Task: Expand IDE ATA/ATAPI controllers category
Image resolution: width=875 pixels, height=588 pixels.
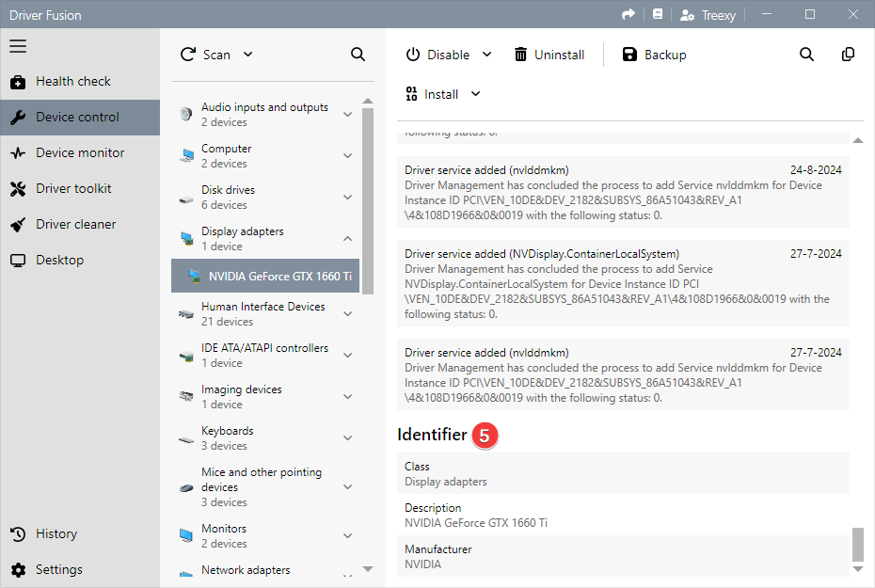Action: 348,355
